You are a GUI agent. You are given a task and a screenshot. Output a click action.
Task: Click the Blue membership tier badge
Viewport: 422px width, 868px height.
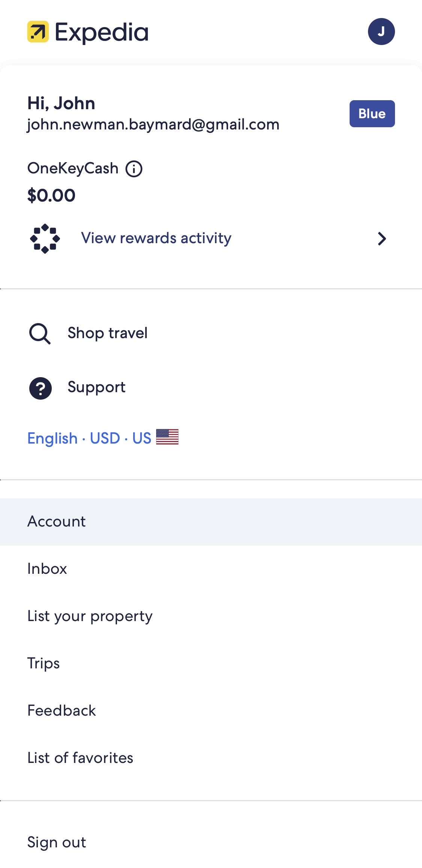click(x=372, y=114)
